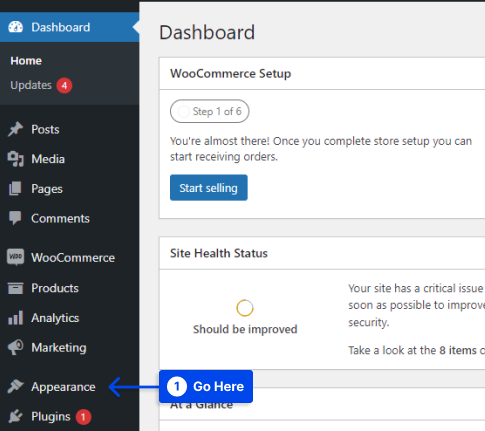
Task: Click the WooCommerce Woo logo icon
Action: (15, 257)
